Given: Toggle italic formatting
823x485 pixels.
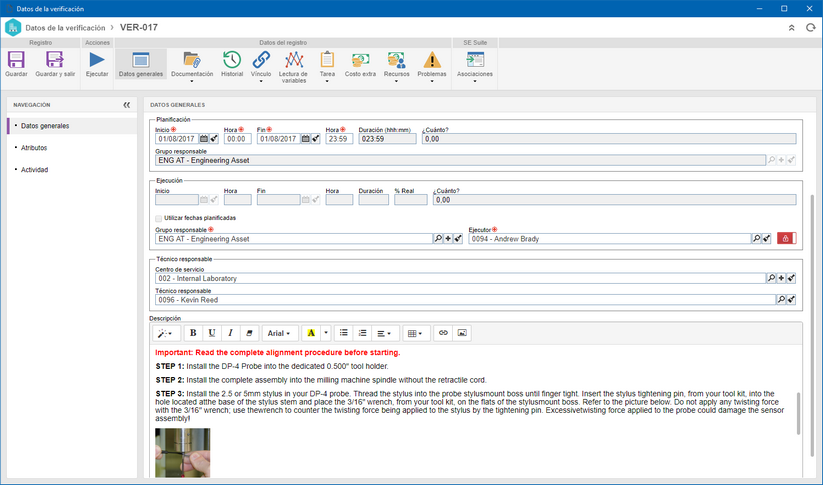Looking at the screenshot, I should click(x=230, y=333).
